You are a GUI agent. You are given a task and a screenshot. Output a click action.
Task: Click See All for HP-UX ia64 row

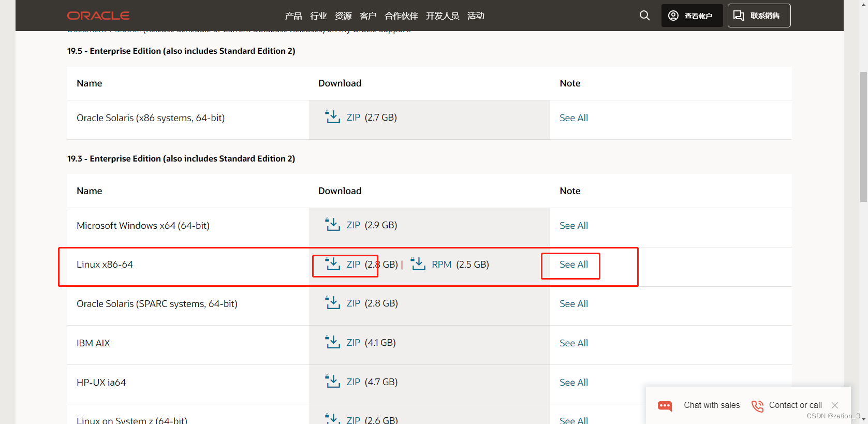(573, 383)
